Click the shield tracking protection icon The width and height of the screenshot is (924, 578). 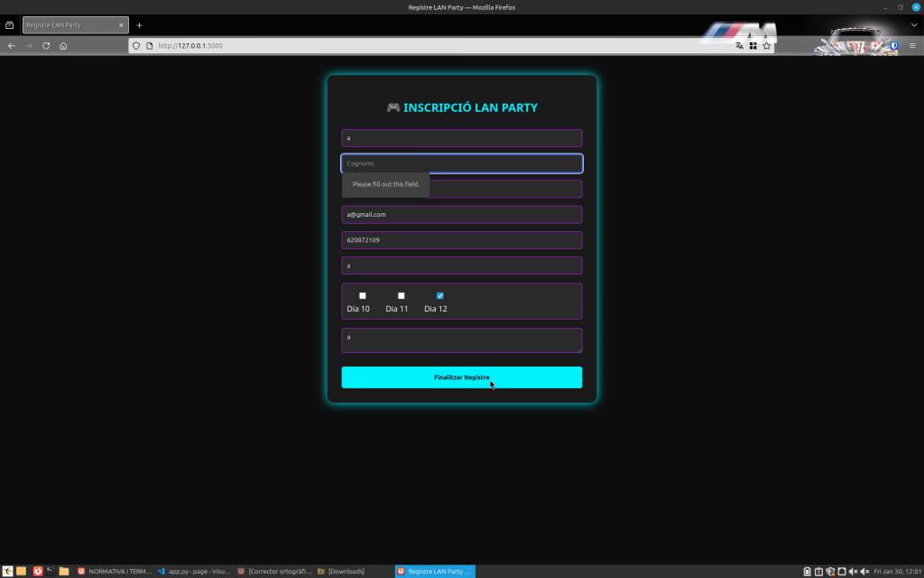(137, 45)
